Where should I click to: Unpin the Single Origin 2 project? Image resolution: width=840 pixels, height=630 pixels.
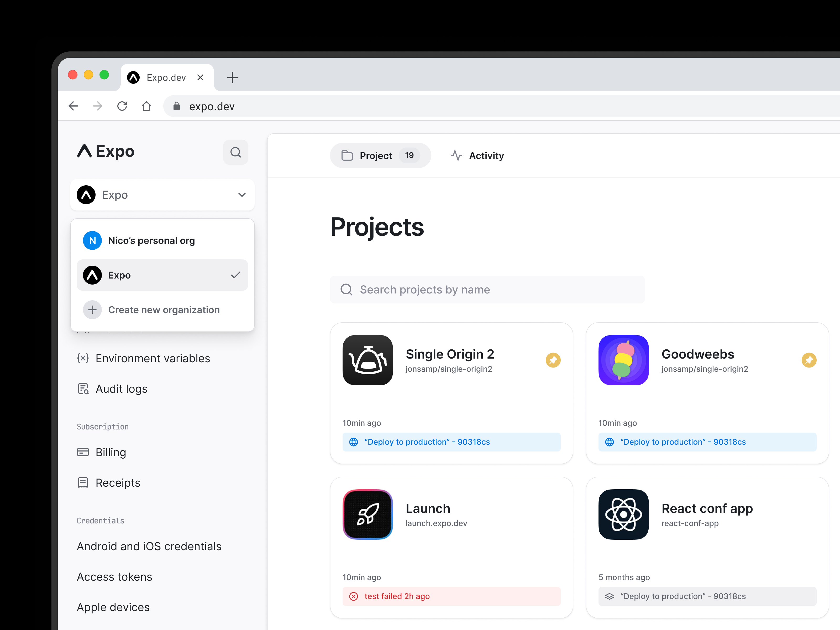(553, 360)
